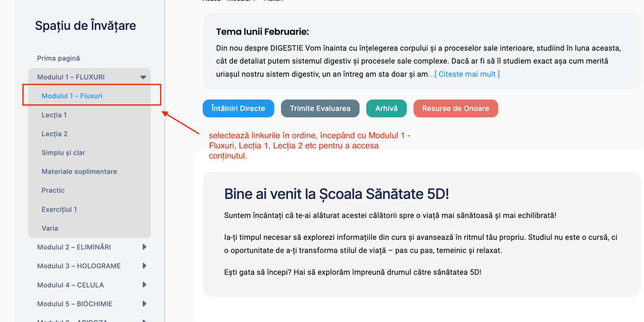Open Lecția 1 in the sidebar
Image resolution: width=644 pixels, height=322 pixels.
click(54, 115)
